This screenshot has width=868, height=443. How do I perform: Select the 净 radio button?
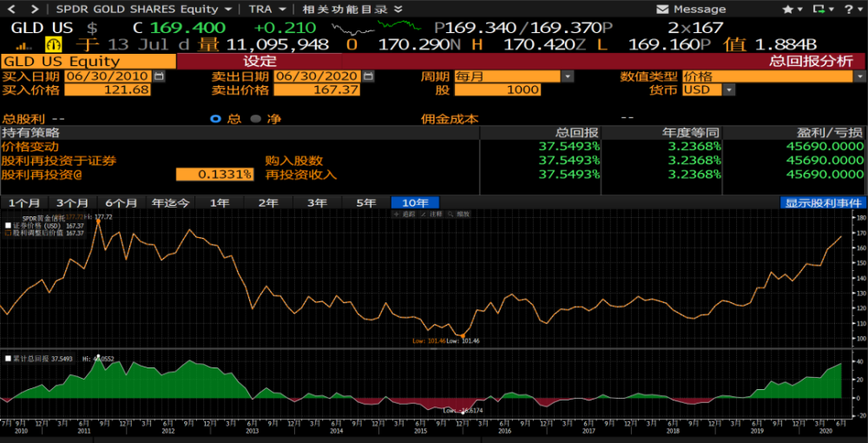[255, 118]
